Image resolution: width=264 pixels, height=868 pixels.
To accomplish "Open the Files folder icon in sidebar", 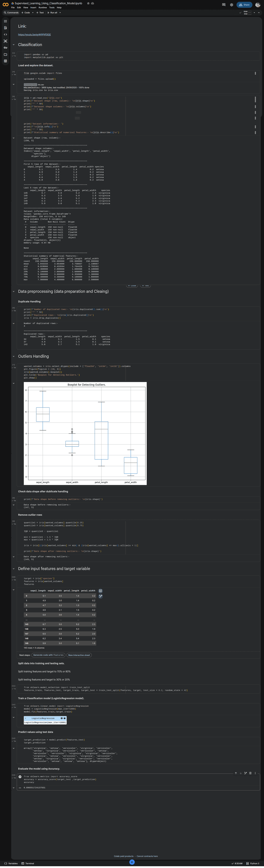I will click(x=5, y=54).
